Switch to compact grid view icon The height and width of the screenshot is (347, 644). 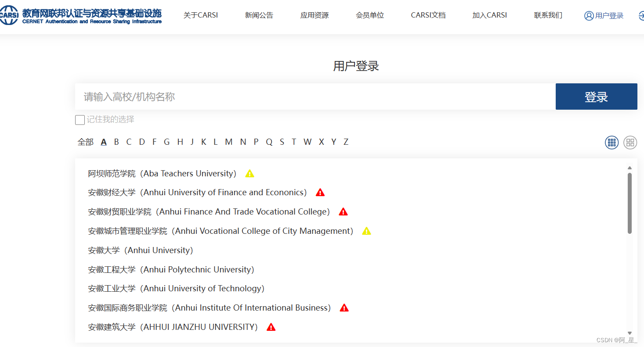pyautogui.click(x=611, y=142)
